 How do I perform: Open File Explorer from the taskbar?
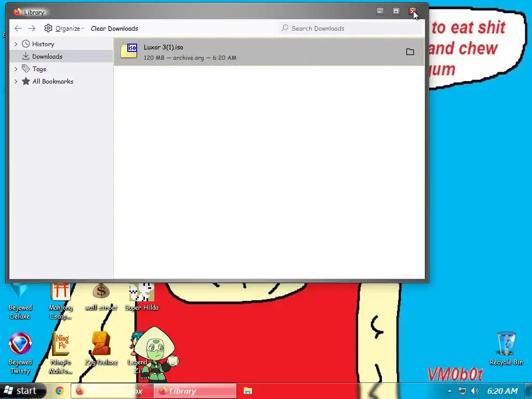click(x=248, y=391)
